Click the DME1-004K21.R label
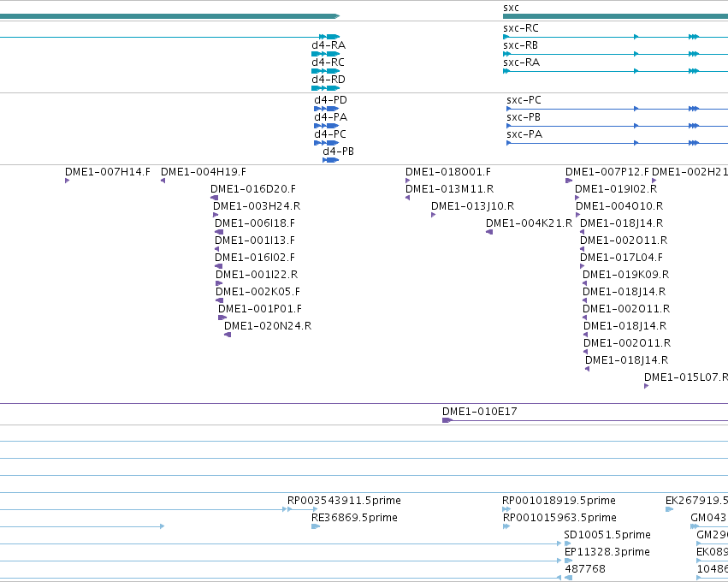728x582 pixels. click(530, 224)
